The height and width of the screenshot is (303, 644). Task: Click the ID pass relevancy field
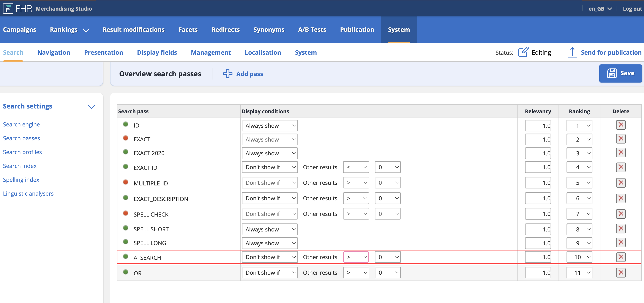(538, 125)
